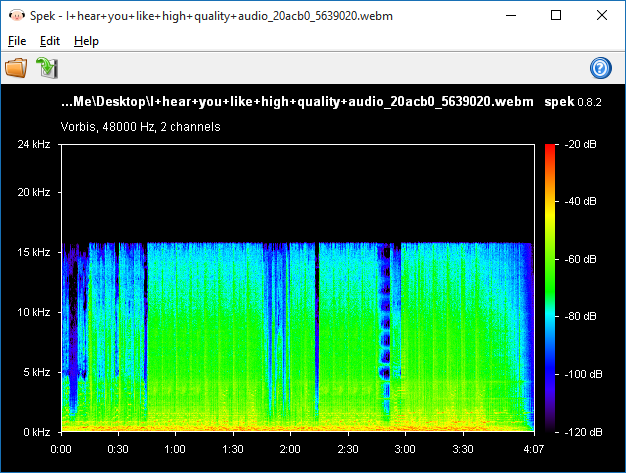
Task: Click the Open file folder icon
Action: pos(16,68)
